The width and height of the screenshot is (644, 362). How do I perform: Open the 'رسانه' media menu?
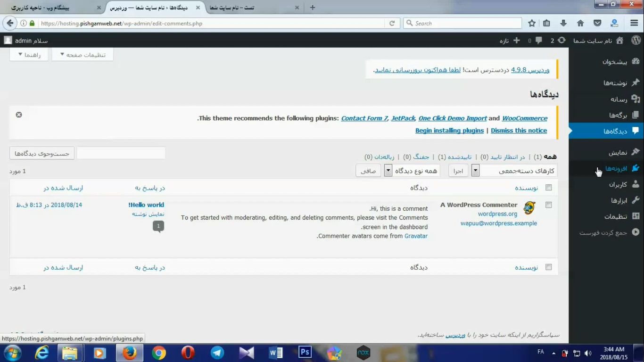(606, 99)
